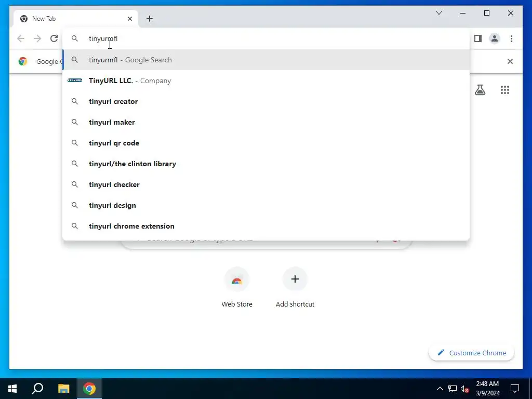Click the TinyURL logo icon
Screen dimensions: 532x399
click(x=75, y=81)
